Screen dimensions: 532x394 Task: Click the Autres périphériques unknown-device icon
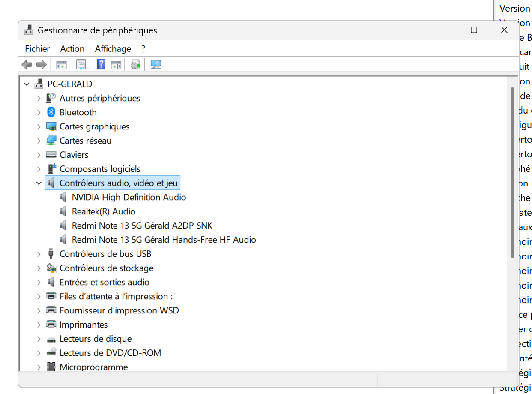[51, 98]
